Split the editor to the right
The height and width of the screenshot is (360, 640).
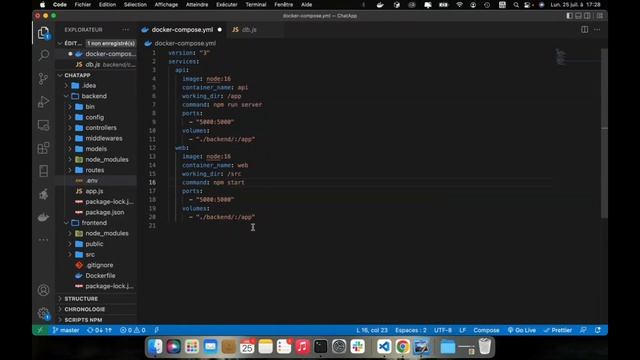(x=584, y=29)
